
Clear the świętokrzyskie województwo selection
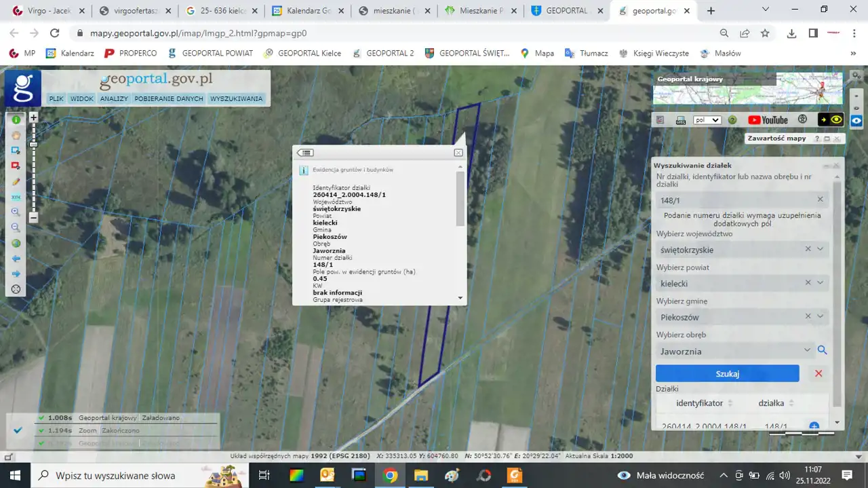pyautogui.click(x=808, y=249)
